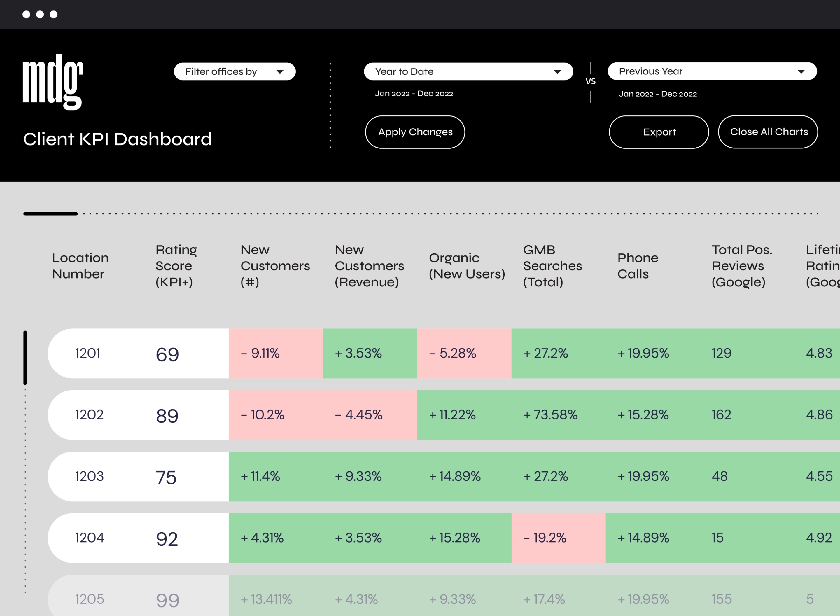Click the Total Pos. Reviews (Google) header
This screenshot has height=616, width=840.
tap(742, 266)
